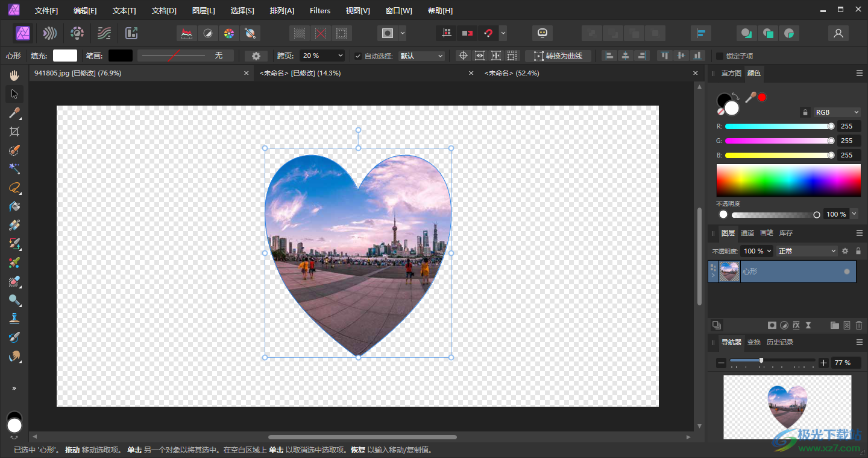Click the white 填充 fill color swatch

pyautogui.click(x=65, y=56)
